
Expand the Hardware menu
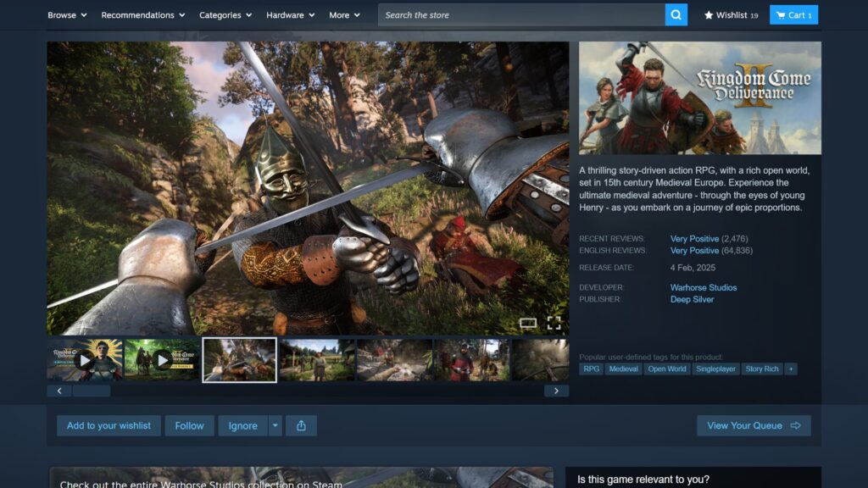(290, 15)
